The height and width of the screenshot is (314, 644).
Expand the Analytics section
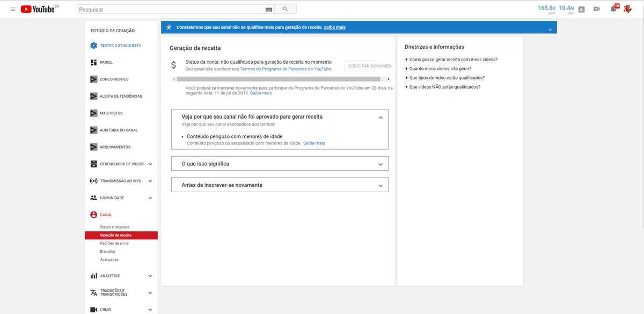click(150, 276)
